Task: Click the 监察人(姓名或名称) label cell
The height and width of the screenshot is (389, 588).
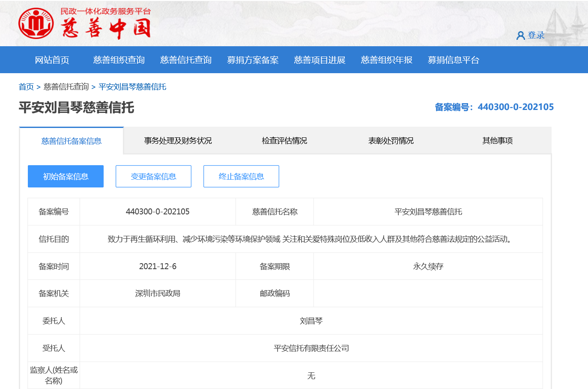Action: 54,375
